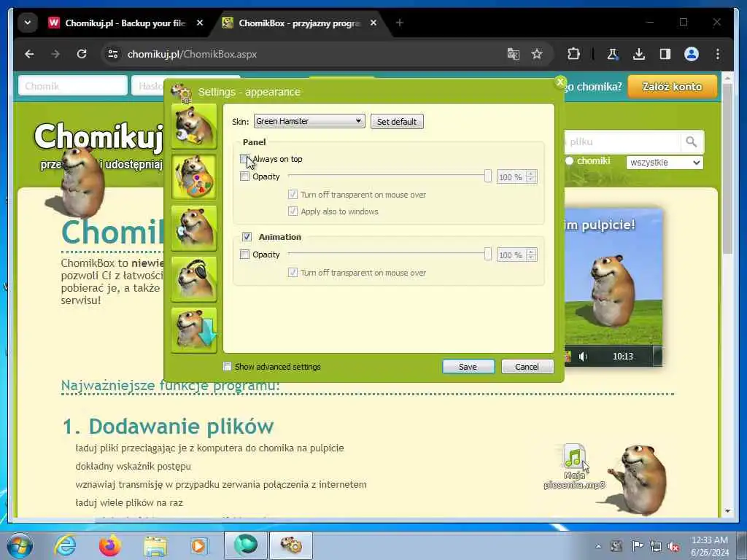
Task: Toggle 'Apply also to windows' checkbox
Action: point(293,211)
